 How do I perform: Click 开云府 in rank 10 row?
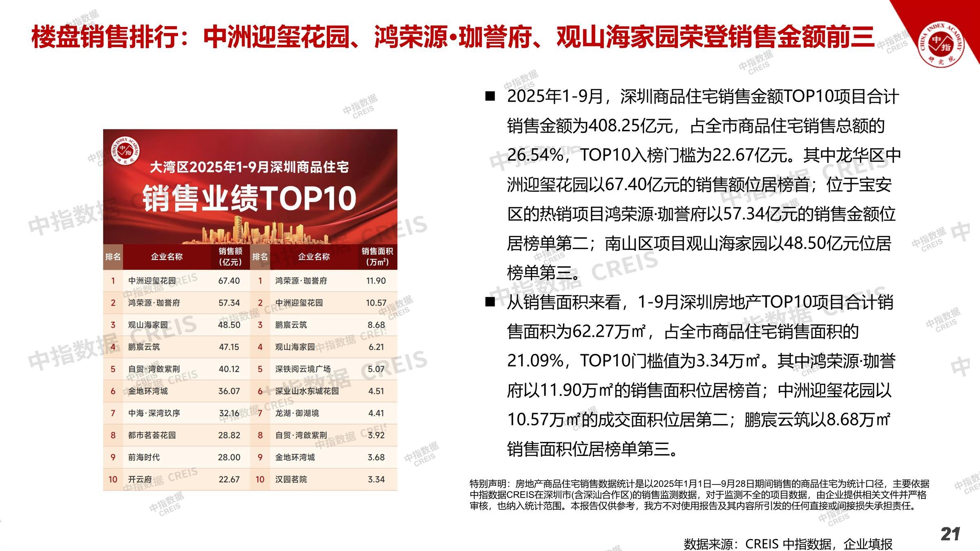coord(140,479)
